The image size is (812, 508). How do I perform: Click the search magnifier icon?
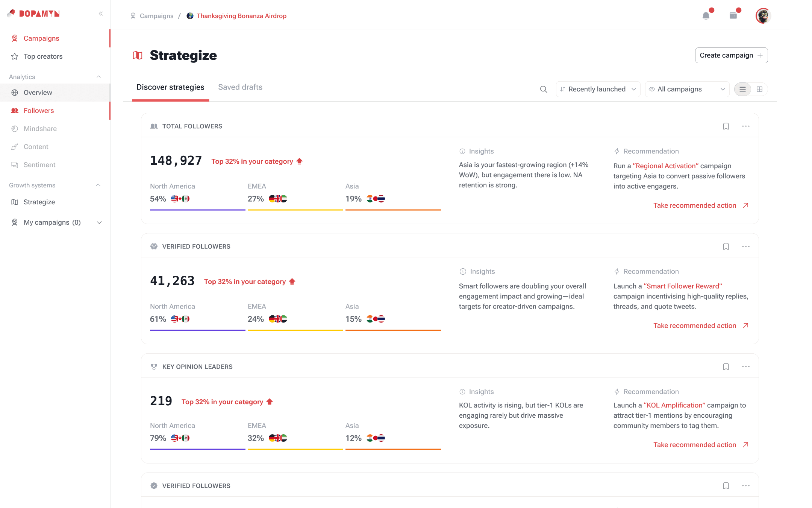point(544,89)
